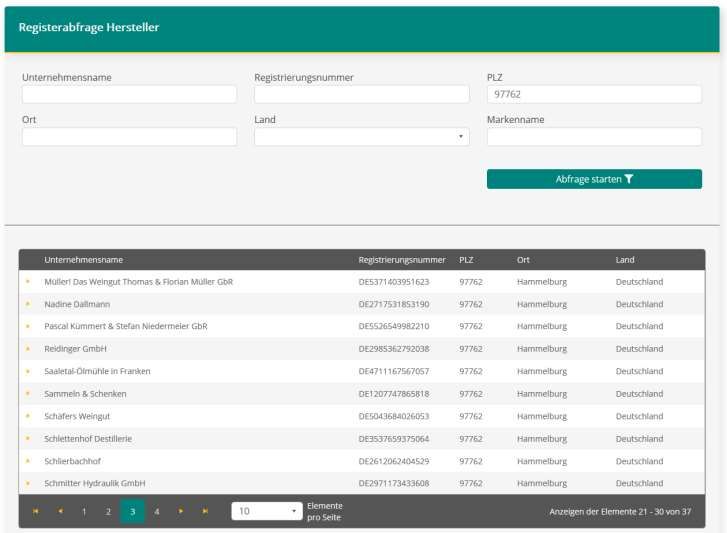Screen dimensions: 727x533
Task: Go to previous results page
Action: (60, 511)
